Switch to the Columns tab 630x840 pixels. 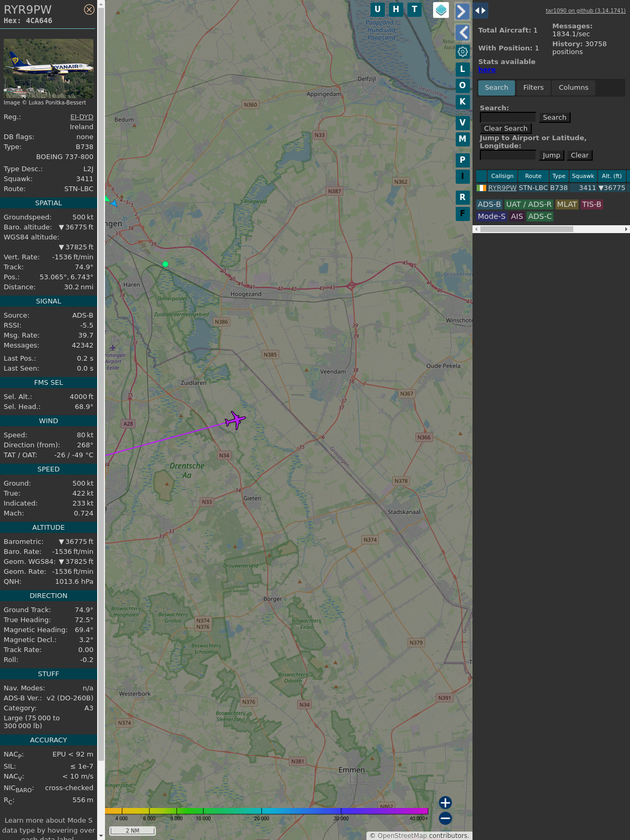tap(573, 88)
